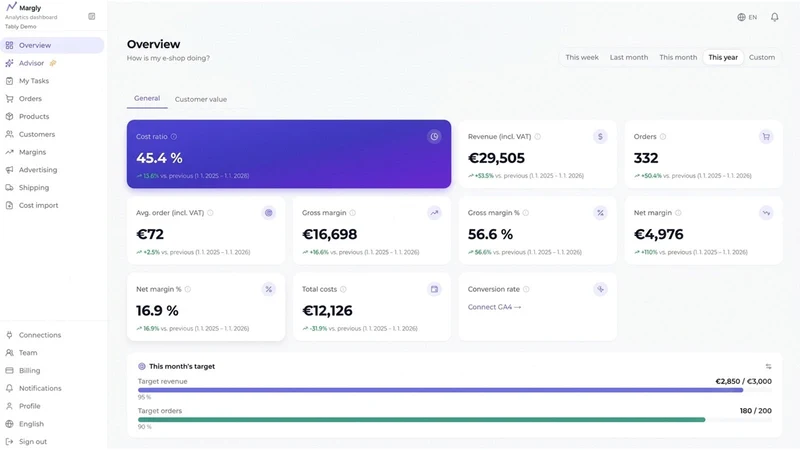Click the €2,850 / €3,000 target text
The image size is (800, 450).
pos(743,381)
